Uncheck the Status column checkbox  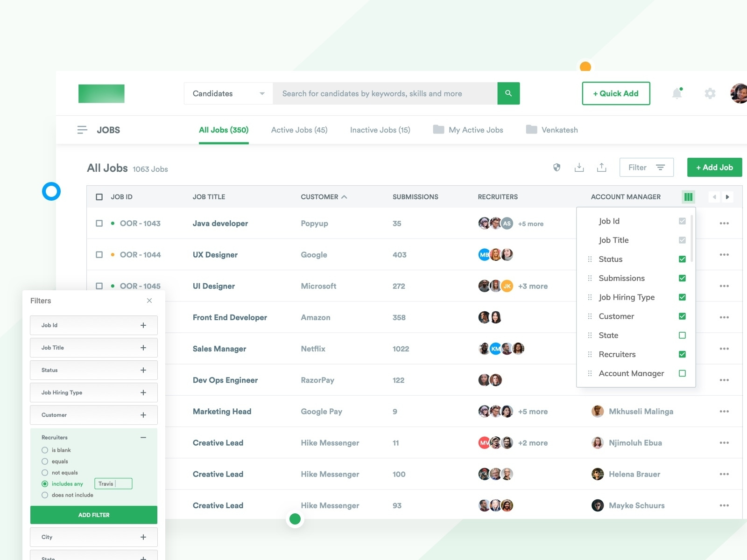pos(682,259)
